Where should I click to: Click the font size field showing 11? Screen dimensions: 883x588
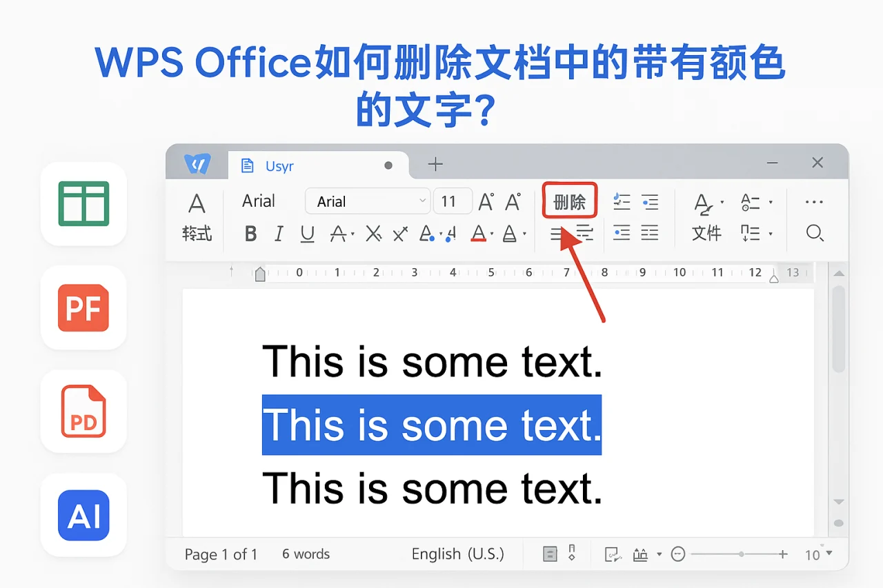pos(453,201)
